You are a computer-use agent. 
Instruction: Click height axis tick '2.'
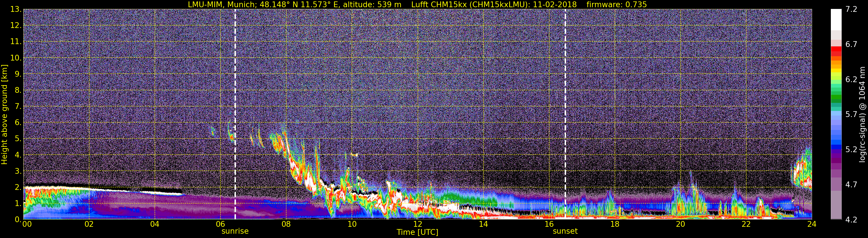coord(18,187)
